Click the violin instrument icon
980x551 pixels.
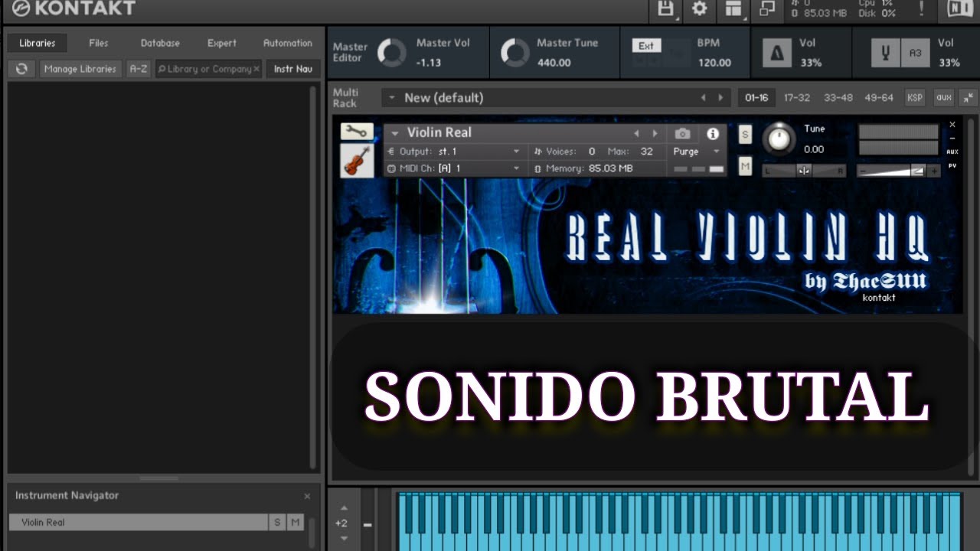click(357, 161)
